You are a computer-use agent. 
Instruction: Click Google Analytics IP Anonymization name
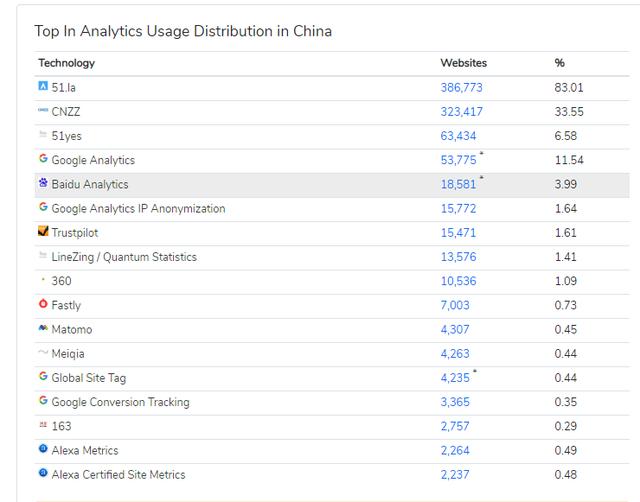(138, 209)
